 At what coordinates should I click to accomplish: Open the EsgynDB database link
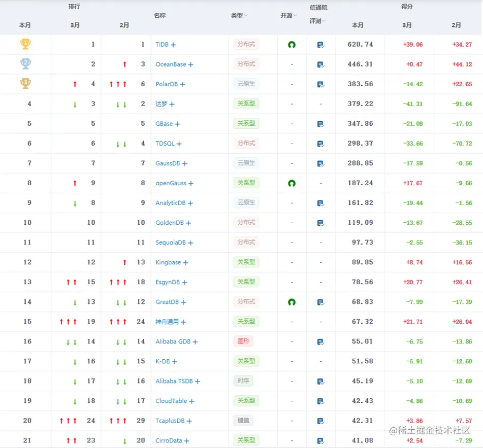(x=168, y=282)
